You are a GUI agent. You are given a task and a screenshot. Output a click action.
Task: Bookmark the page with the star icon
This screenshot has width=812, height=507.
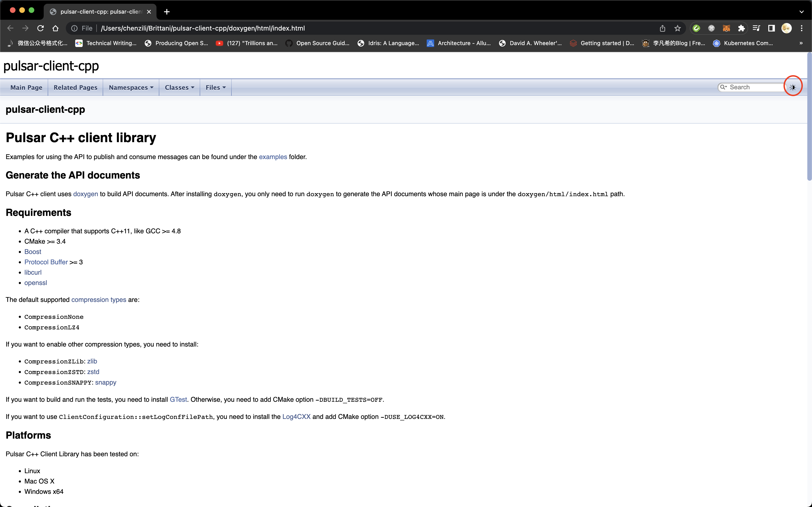(678, 28)
